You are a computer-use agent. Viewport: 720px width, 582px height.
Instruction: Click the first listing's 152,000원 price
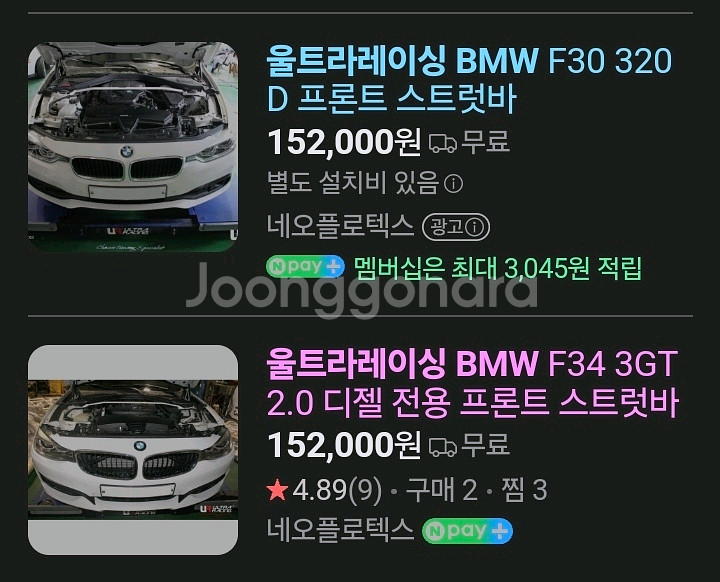pos(344,142)
